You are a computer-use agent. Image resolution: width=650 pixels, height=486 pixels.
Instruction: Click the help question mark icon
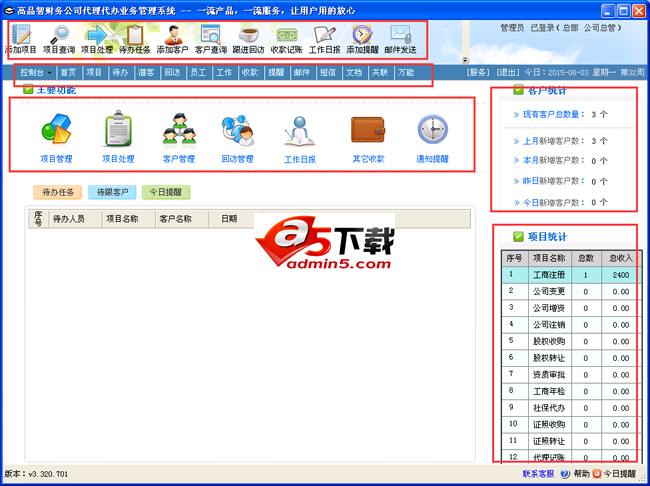click(565, 474)
